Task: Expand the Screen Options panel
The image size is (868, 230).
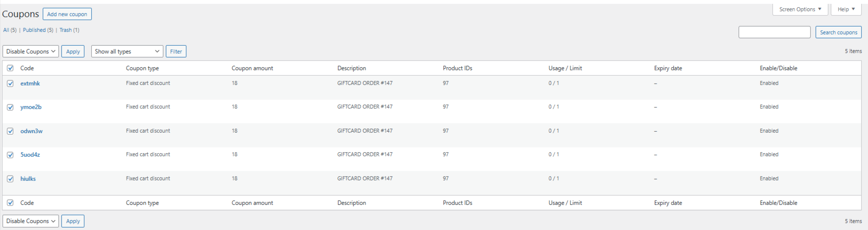Action: click(x=800, y=9)
